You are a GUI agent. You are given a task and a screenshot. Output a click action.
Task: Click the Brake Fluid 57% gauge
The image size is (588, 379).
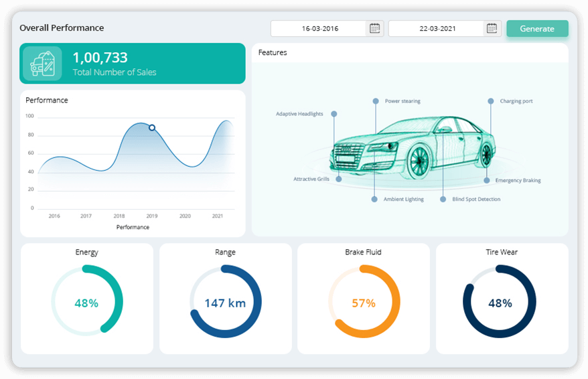(364, 302)
